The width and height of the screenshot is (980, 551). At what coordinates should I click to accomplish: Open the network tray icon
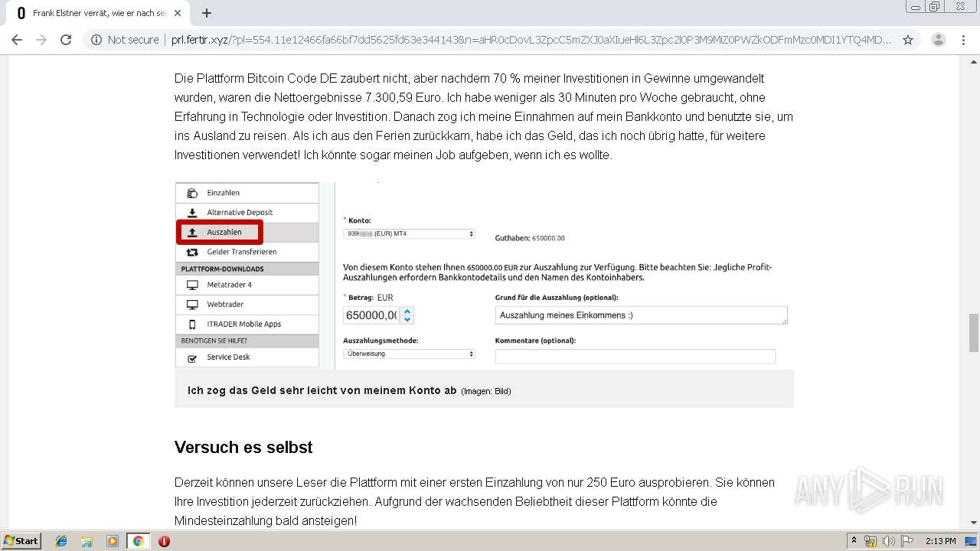click(871, 541)
